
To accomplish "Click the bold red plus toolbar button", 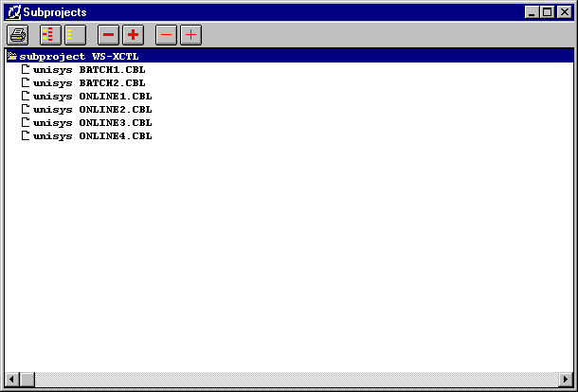I will click(x=133, y=35).
